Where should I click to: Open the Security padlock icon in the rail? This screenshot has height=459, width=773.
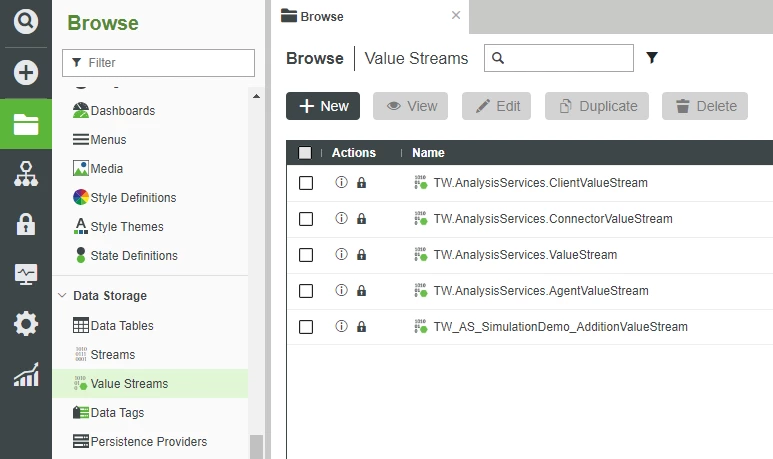coord(26,224)
